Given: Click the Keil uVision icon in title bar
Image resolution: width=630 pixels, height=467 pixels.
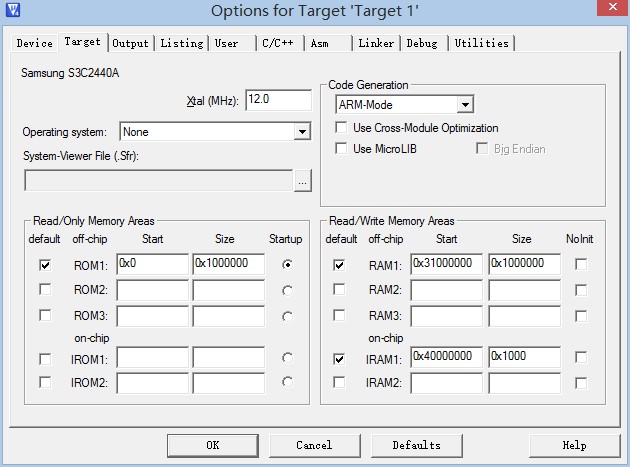Looking at the screenshot, I should [x=13, y=9].
